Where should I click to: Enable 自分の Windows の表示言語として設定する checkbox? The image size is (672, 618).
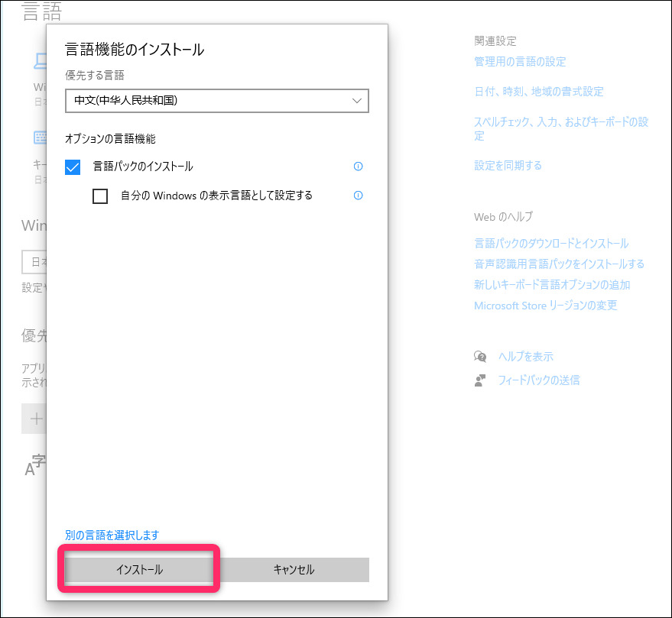click(x=100, y=196)
